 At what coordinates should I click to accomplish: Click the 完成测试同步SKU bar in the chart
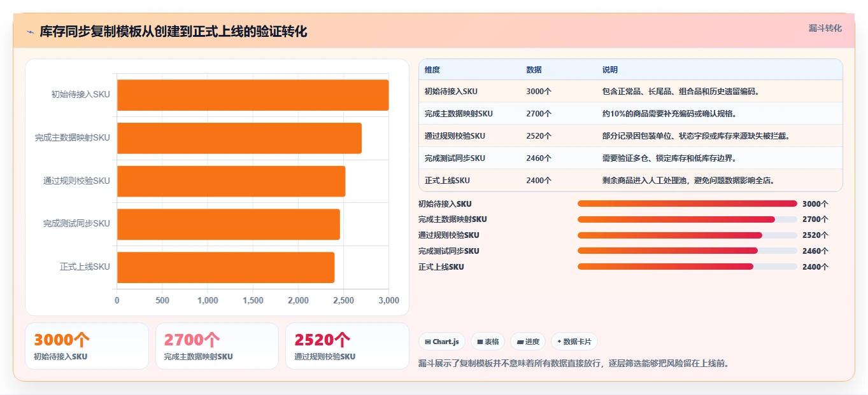(229, 224)
